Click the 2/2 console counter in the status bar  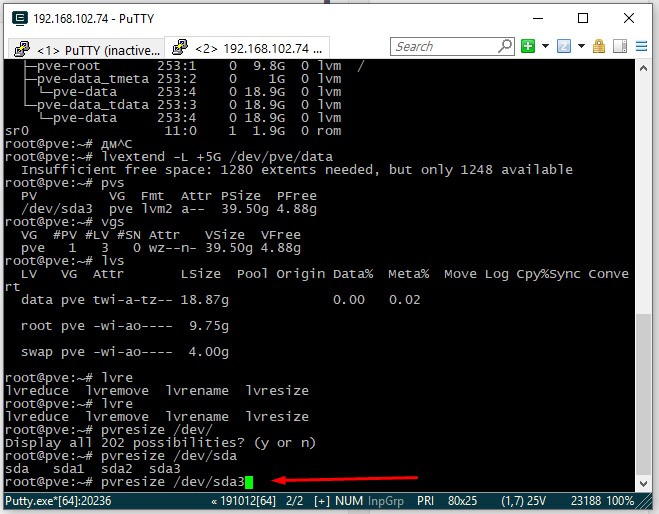(x=294, y=501)
